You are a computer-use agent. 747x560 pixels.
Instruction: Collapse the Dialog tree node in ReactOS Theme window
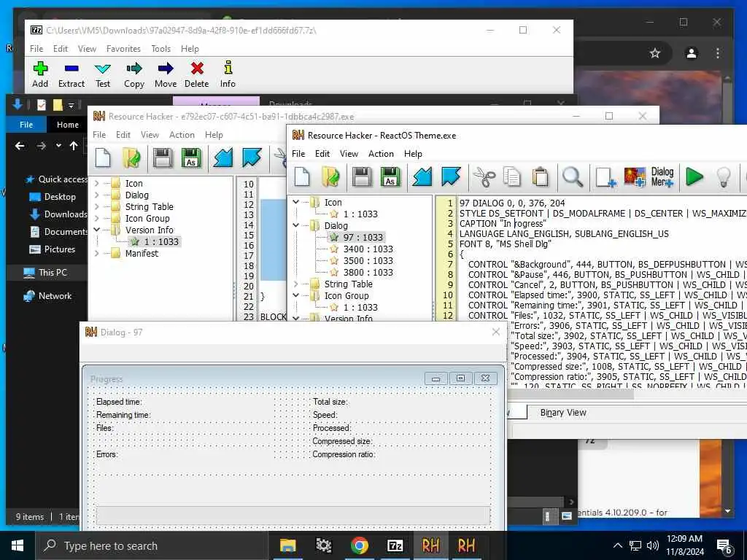296,225
